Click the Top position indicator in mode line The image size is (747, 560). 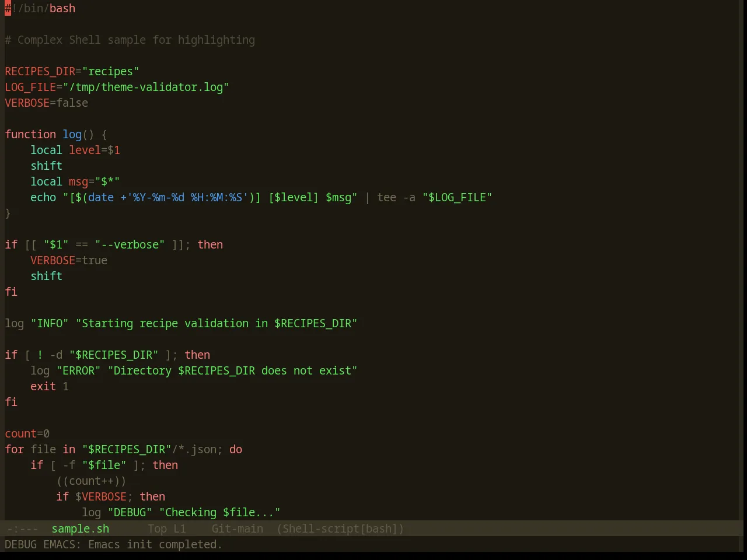click(157, 528)
